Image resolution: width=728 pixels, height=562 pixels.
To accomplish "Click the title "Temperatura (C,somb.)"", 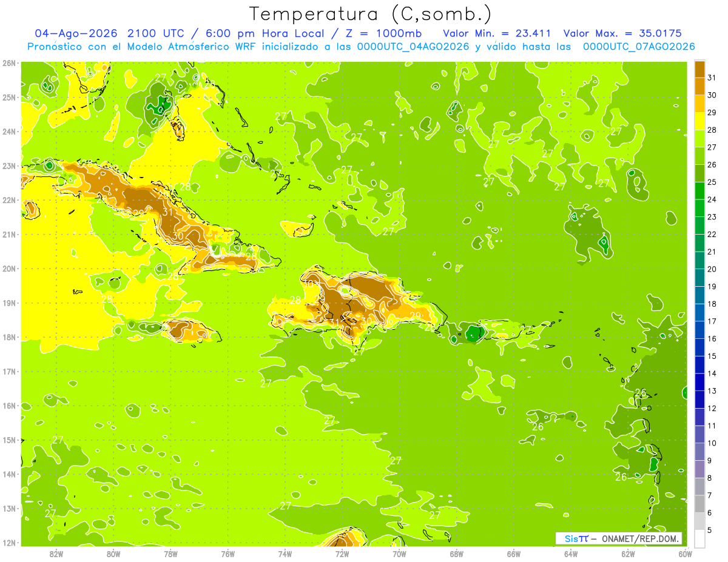I will pos(370,14).
